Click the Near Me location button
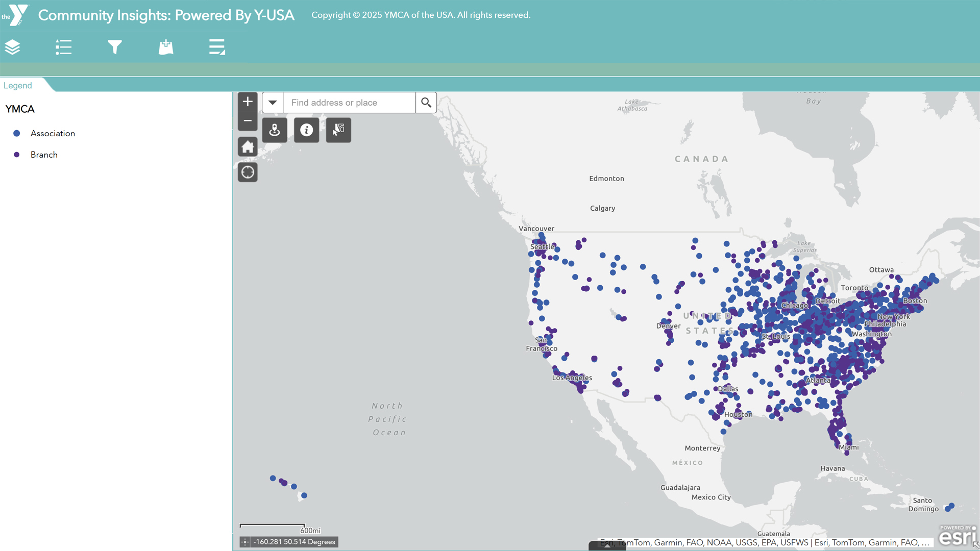980x551 pixels. 275,130
